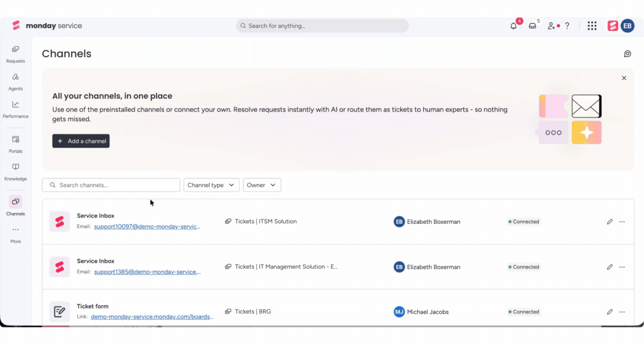The width and height of the screenshot is (644, 345).
Task: Open the support1385 email link
Action: 147,272
